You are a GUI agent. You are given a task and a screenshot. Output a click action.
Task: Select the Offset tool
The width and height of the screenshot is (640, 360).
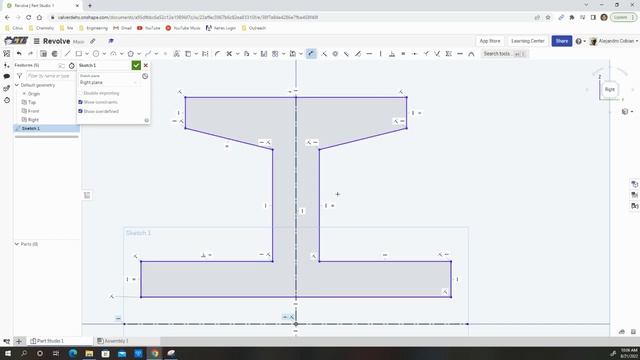(x=247, y=53)
